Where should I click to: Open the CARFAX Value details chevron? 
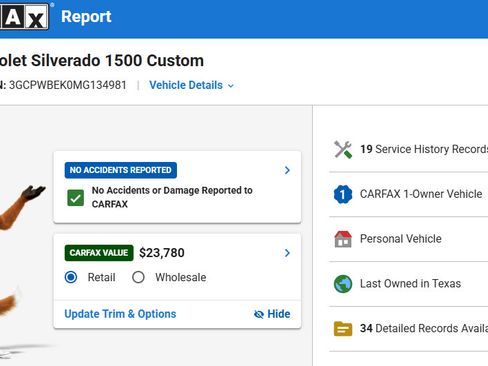point(287,253)
